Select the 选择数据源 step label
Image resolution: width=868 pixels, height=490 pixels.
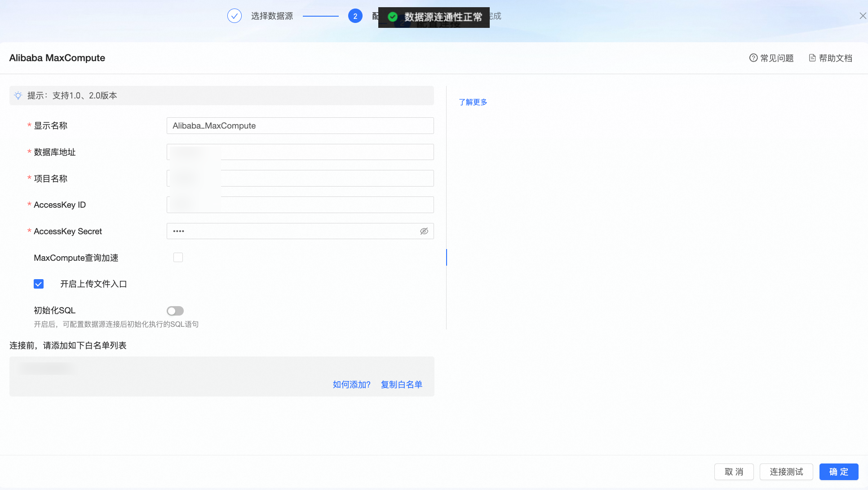coord(272,16)
